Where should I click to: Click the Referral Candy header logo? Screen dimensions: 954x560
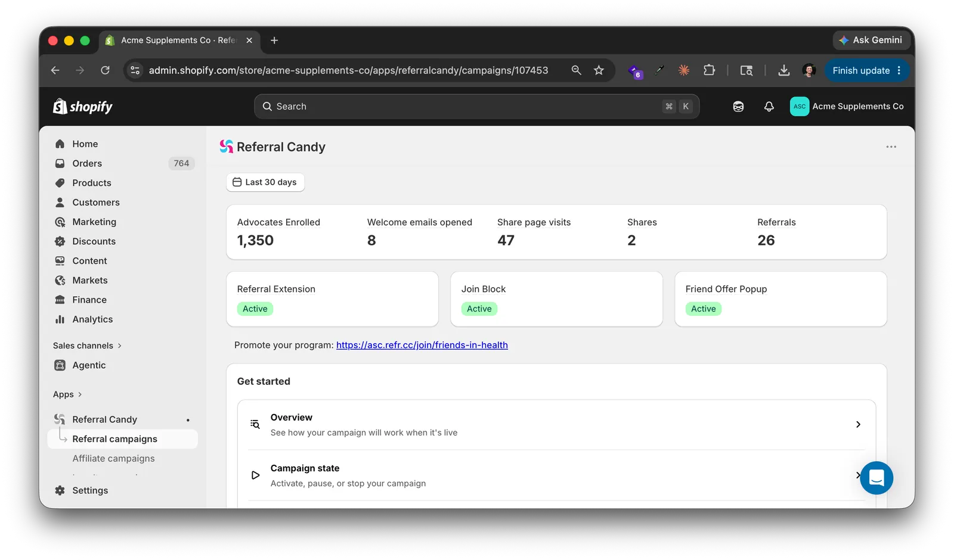(x=226, y=147)
